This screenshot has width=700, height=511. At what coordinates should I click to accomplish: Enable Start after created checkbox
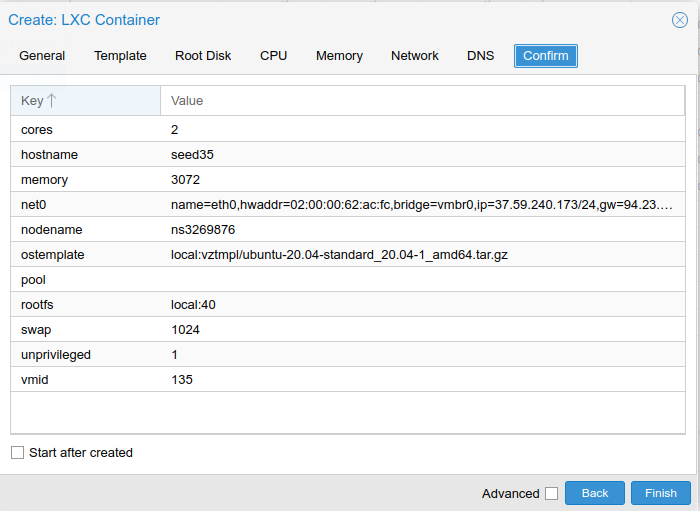pyautogui.click(x=17, y=453)
